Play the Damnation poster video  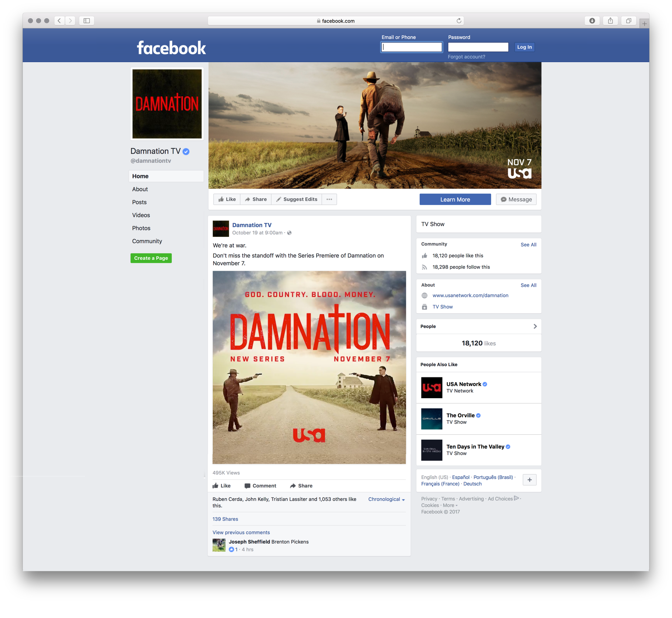click(309, 368)
